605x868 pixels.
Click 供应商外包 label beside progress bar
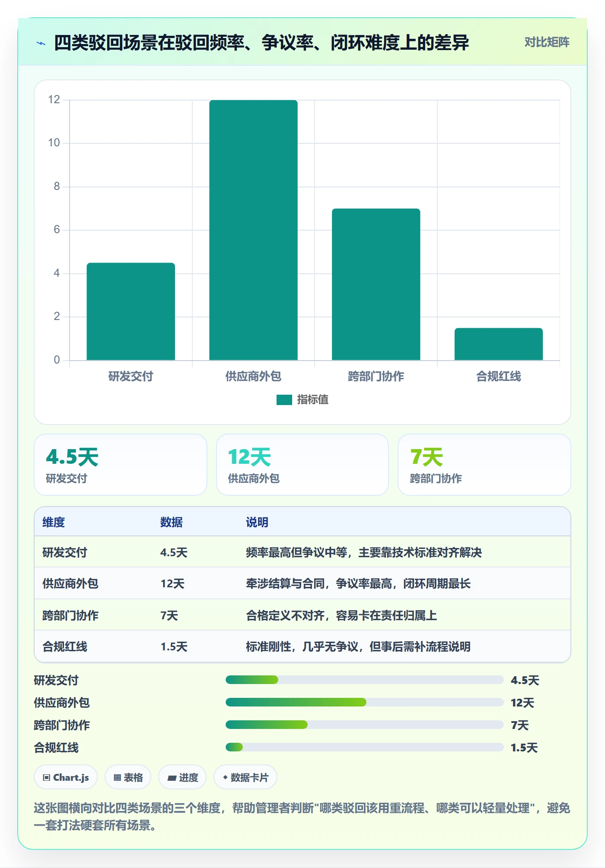click(x=62, y=703)
